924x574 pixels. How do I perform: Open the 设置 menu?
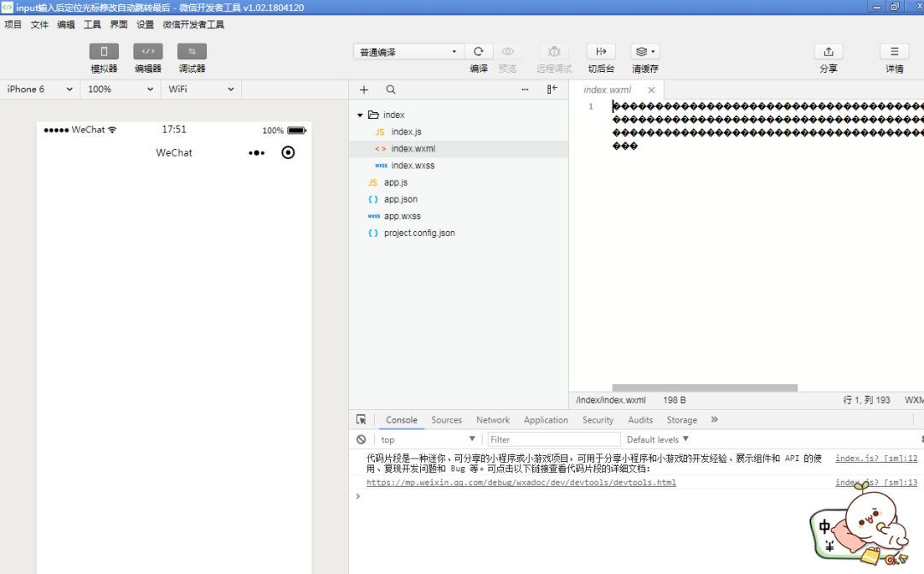[x=145, y=24]
